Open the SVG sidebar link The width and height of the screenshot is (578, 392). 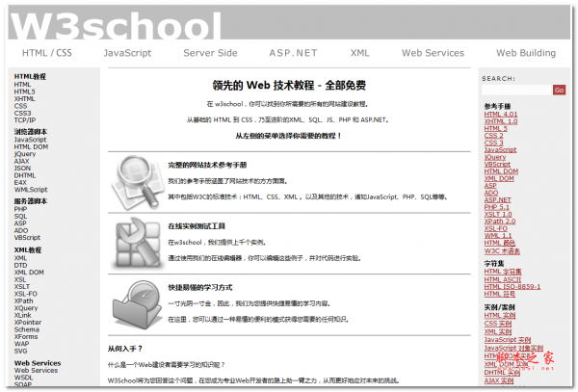[x=20, y=352]
